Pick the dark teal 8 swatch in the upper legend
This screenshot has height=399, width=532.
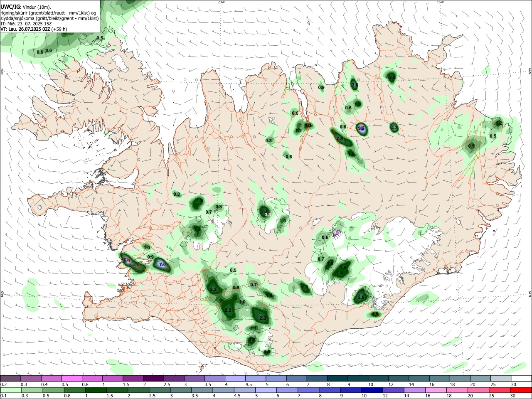point(337,379)
